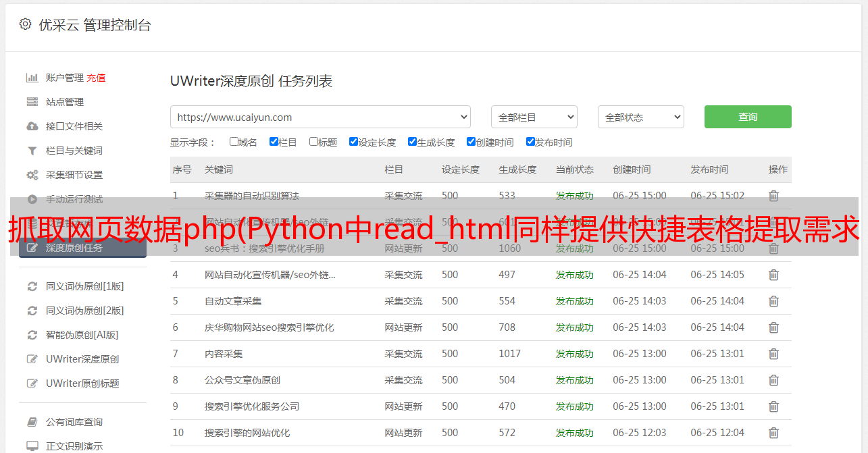The width and height of the screenshot is (868, 453).
Task: Open the https://www.ucaiyun.com site dropdown
Action: (x=320, y=117)
